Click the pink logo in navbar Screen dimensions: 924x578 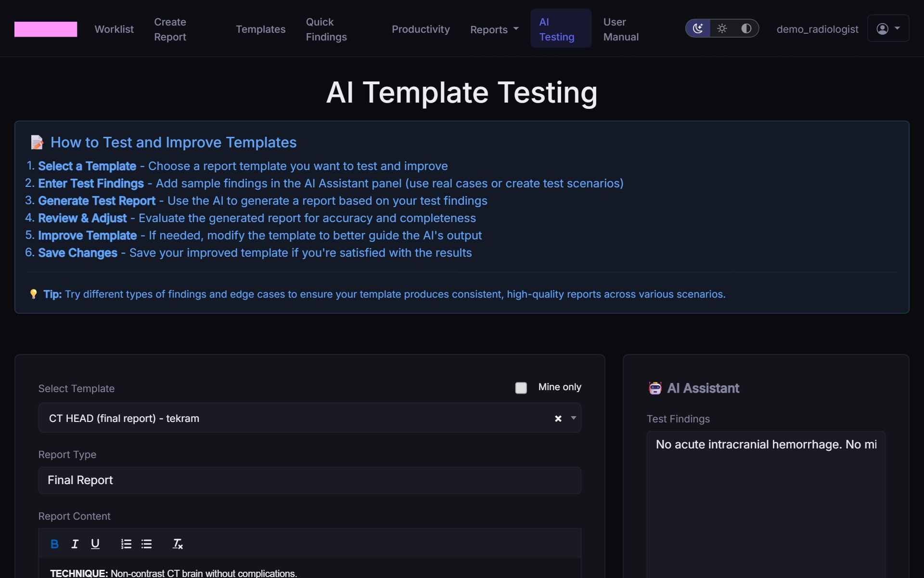[x=46, y=29]
